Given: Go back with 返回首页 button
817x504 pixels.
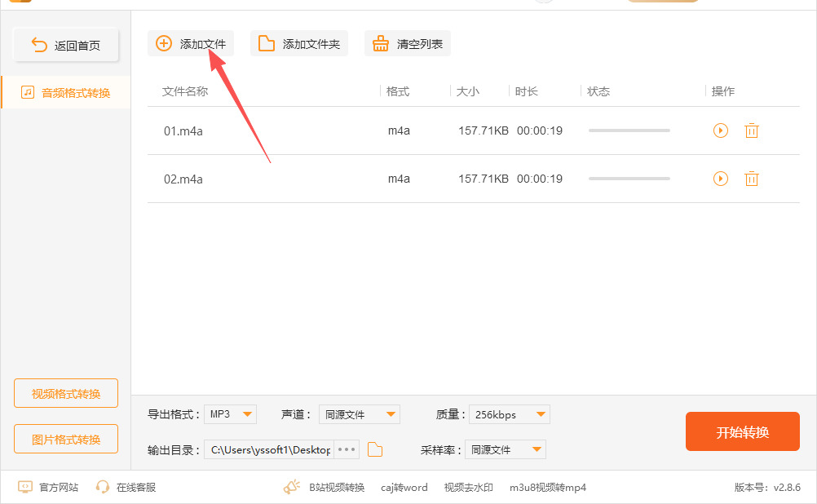Looking at the screenshot, I should [x=66, y=46].
